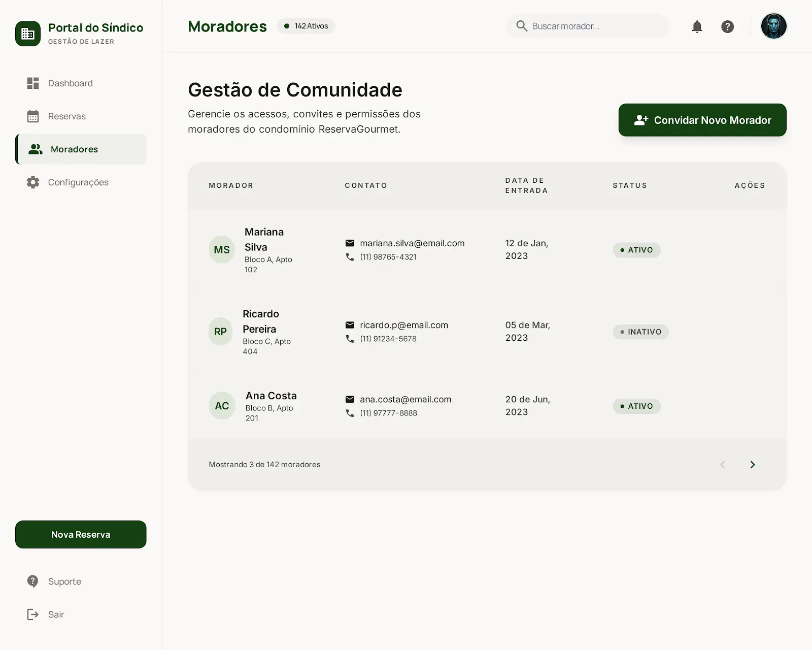Click the previous page chevron
This screenshot has height=650, width=812.
722,464
